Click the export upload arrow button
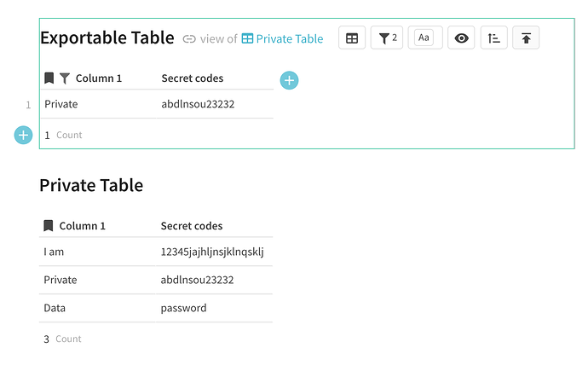 [526, 38]
